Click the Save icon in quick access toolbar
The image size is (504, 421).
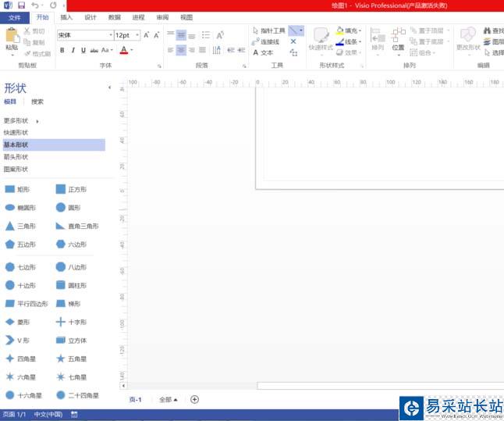tap(21, 5)
